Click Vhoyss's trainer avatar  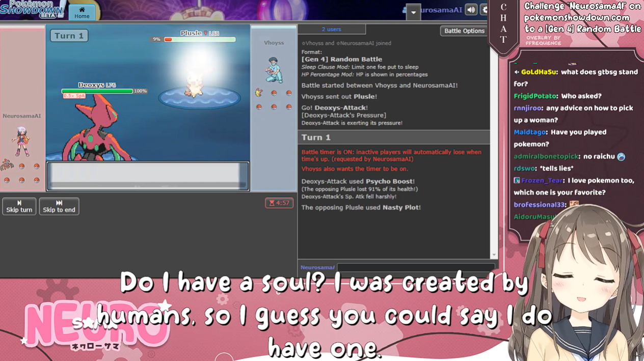coord(274,70)
